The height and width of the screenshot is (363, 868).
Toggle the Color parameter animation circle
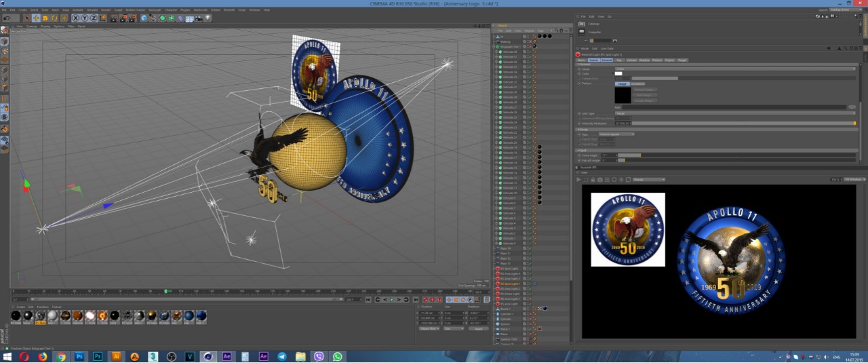(579, 73)
